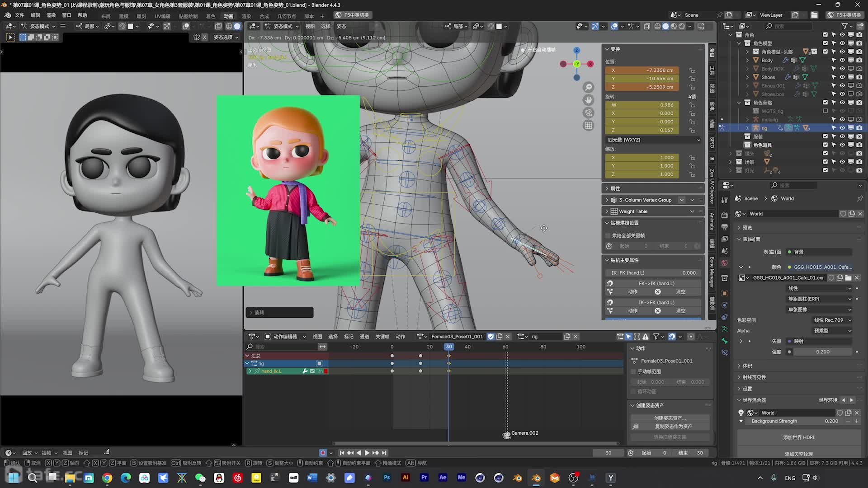Toggle auto keying record button
Viewport: 868px width, 488px height.
(322, 453)
